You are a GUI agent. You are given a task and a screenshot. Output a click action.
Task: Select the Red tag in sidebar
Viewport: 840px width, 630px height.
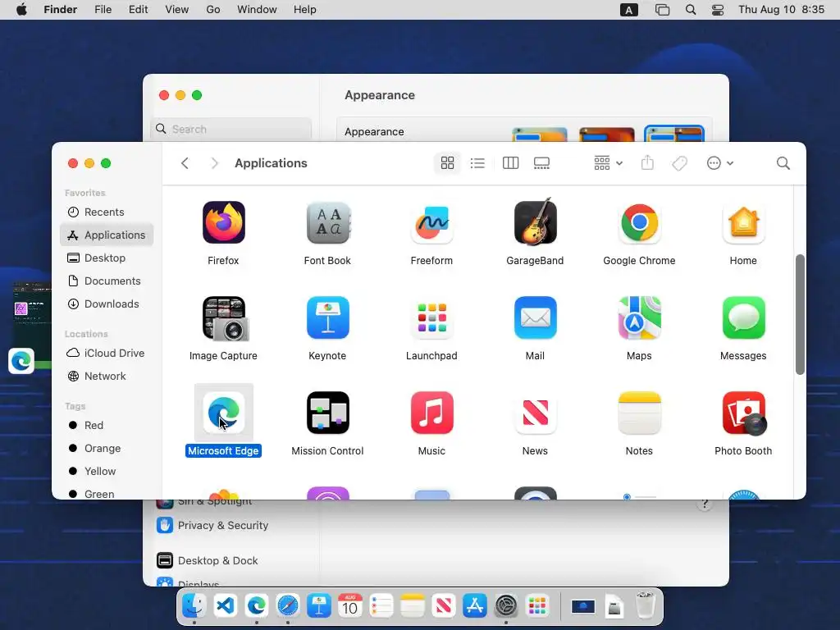pos(107,426)
